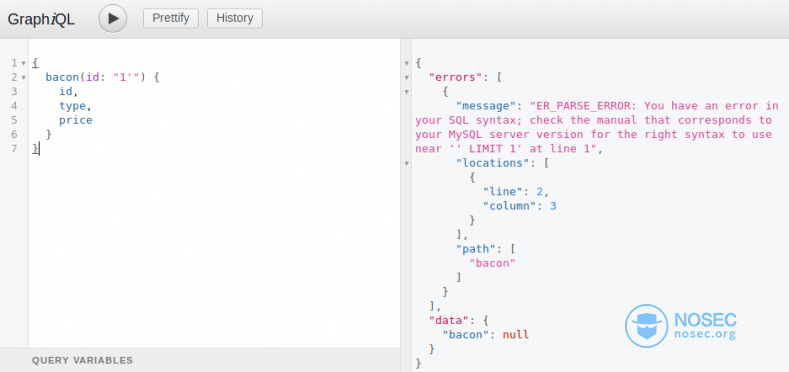The image size is (789, 372).
Task: Click the ER_PARSE_ERROR message text
Action: [597, 127]
